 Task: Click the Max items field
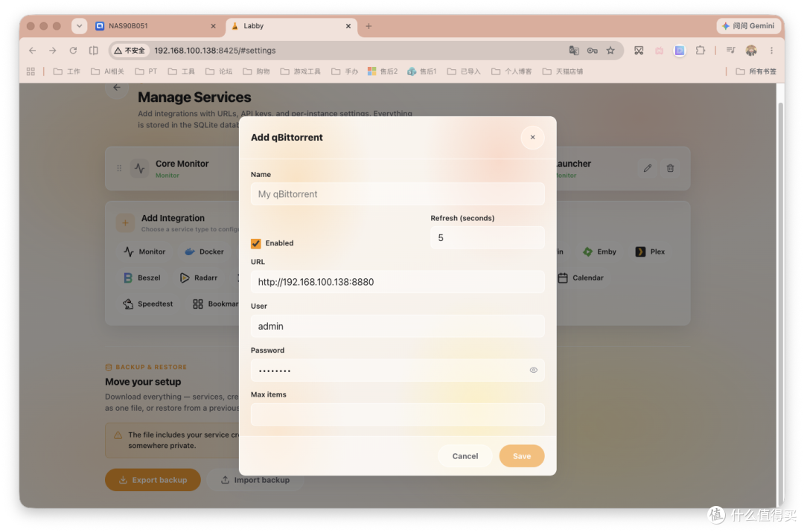tap(398, 414)
